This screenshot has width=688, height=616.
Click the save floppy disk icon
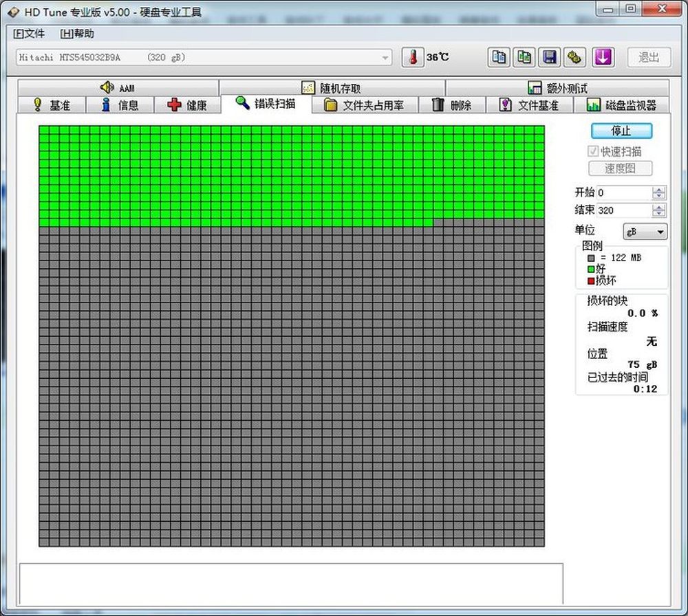(x=549, y=57)
